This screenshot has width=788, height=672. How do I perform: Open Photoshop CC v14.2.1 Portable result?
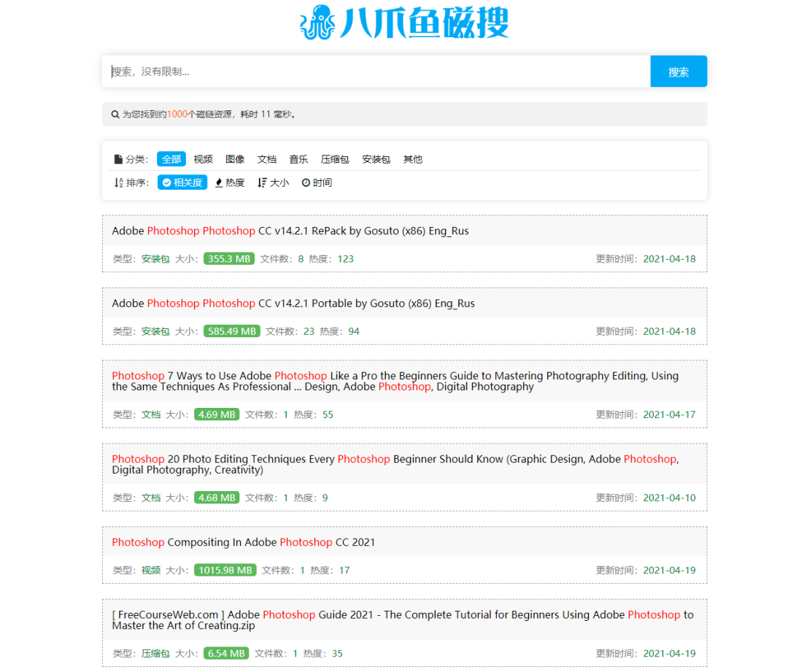pos(293,304)
